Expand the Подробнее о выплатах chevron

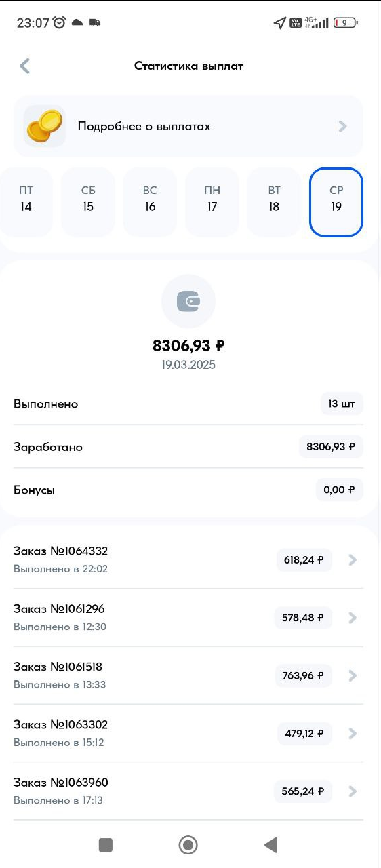[343, 126]
